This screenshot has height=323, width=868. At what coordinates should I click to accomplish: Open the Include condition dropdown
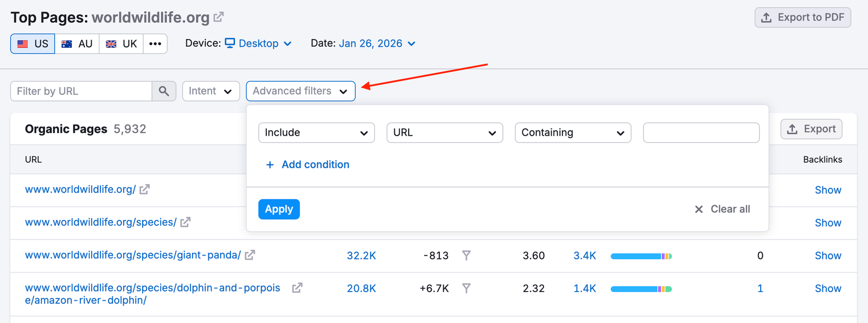[x=316, y=132]
